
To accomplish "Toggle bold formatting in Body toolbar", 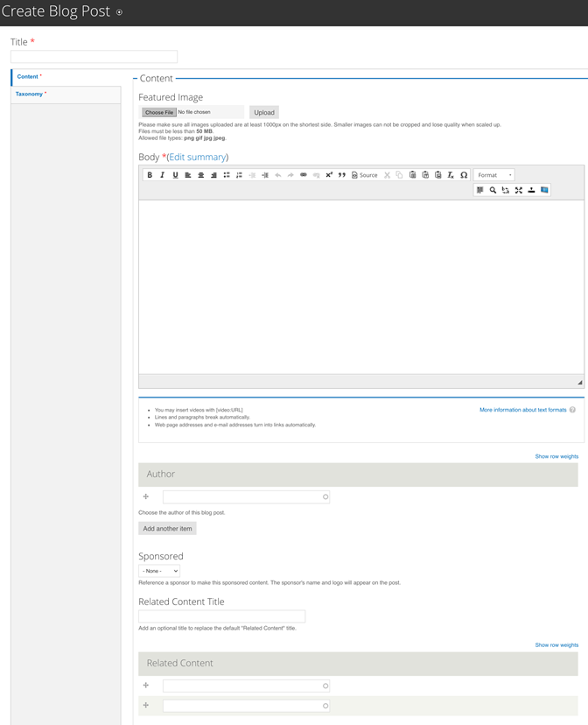I will (150, 175).
